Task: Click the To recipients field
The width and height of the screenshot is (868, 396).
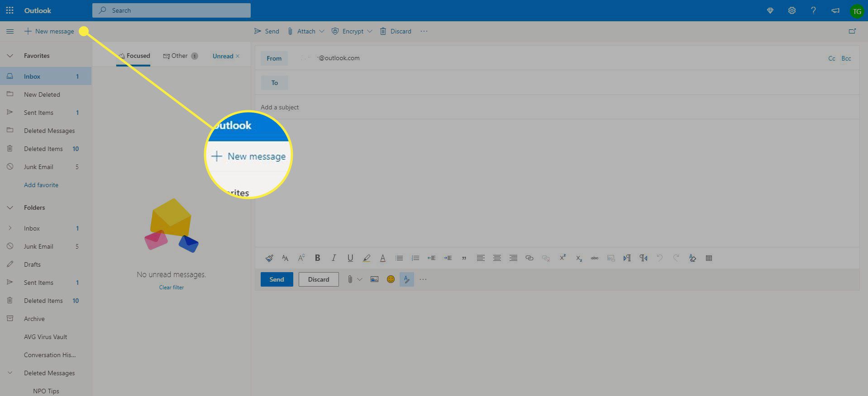Action: (x=572, y=83)
